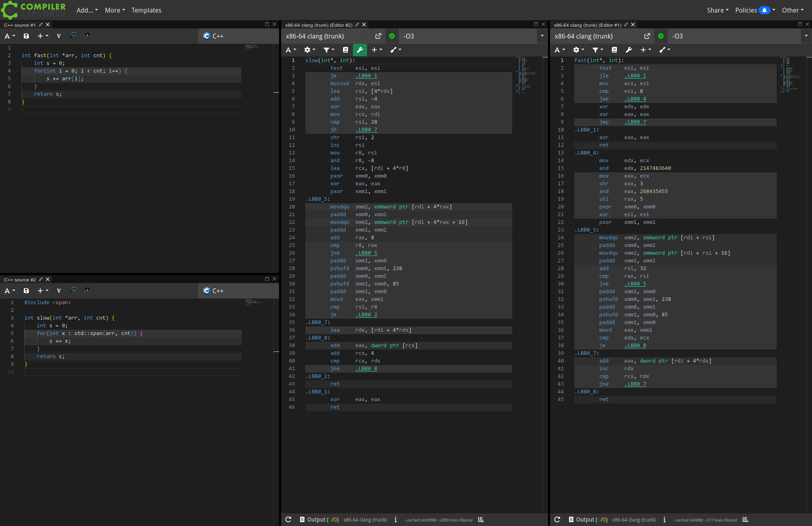
Task: Click the Vim mode 'V' icon in source #2
Action: (59, 291)
